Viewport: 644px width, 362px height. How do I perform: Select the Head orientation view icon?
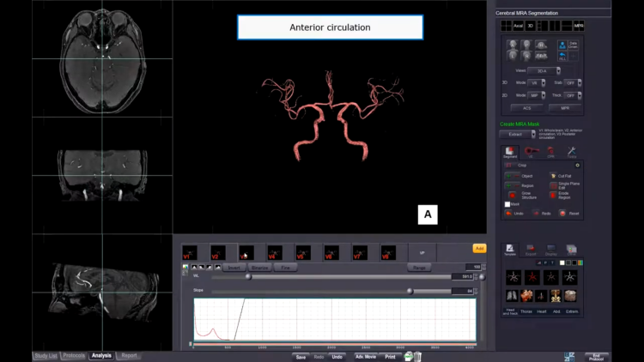point(541,45)
